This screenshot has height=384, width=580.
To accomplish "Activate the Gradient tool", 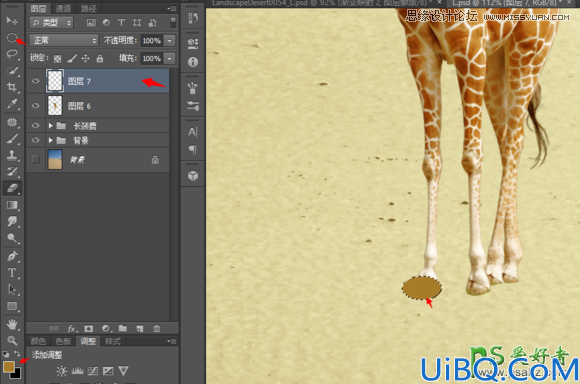I will click(12, 205).
